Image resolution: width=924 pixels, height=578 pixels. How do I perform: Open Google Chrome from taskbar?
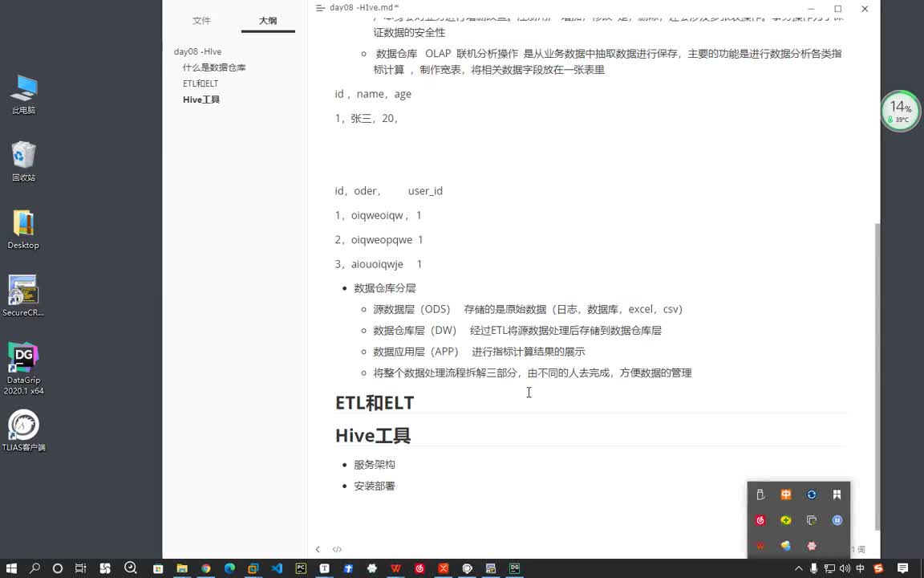click(x=205, y=568)
